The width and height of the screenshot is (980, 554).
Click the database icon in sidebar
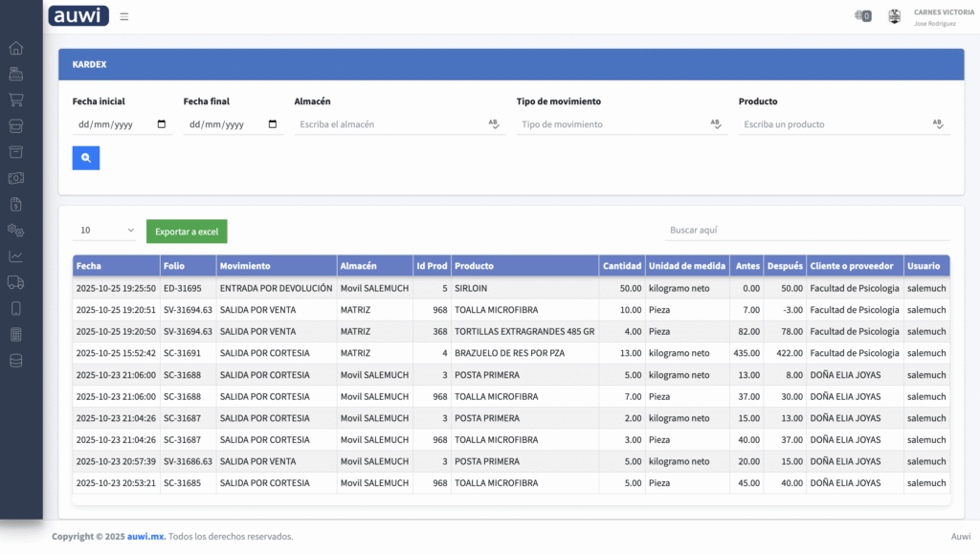pos(15,361)
